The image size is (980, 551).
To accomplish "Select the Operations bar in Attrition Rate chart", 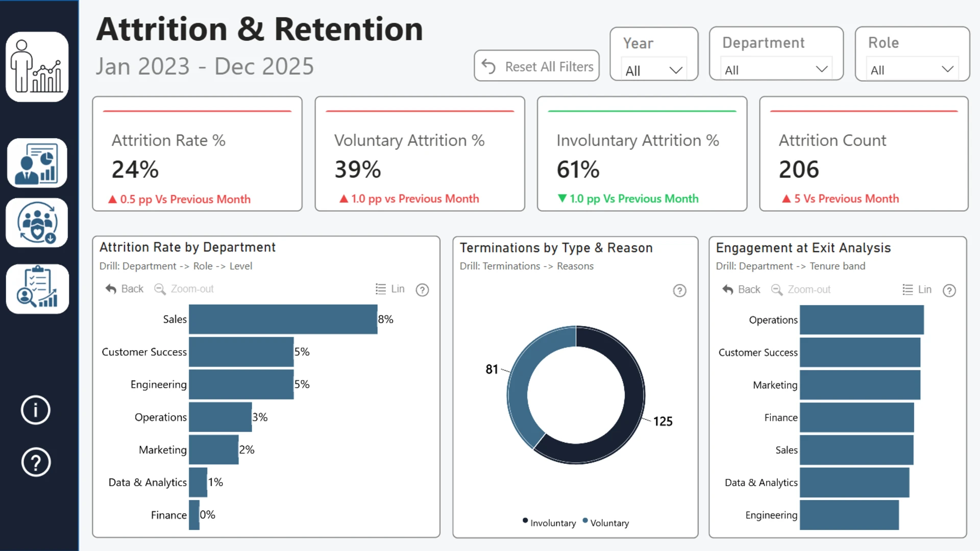I will (220, 417).
